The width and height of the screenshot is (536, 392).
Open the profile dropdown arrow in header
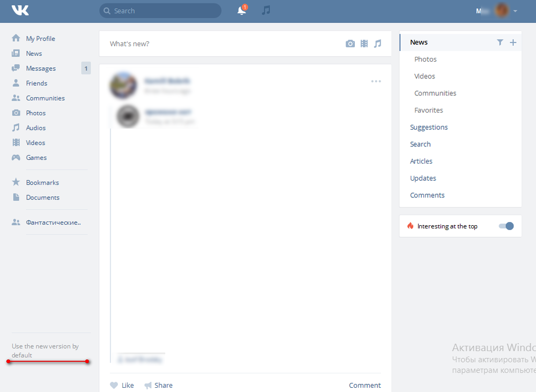coord(515,11)
